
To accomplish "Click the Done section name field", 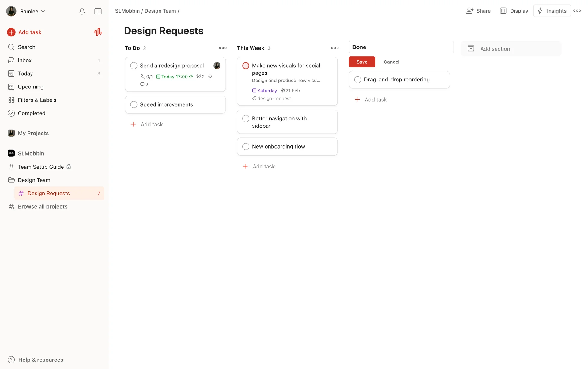I will click(401, 47).
